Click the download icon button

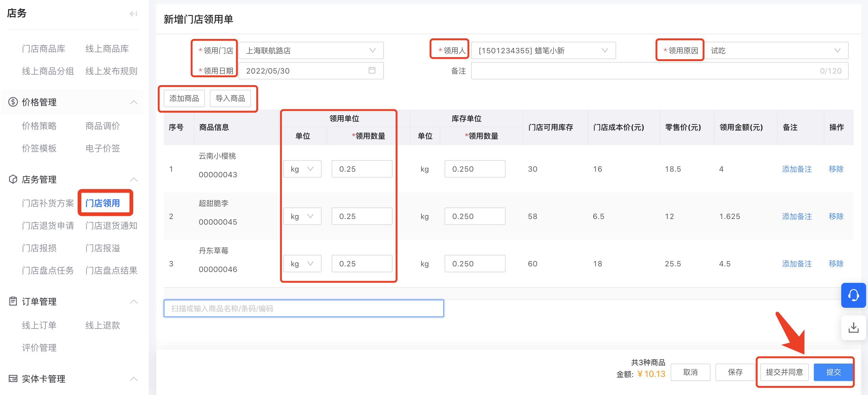pyautogui.click(x=853, y=328)
